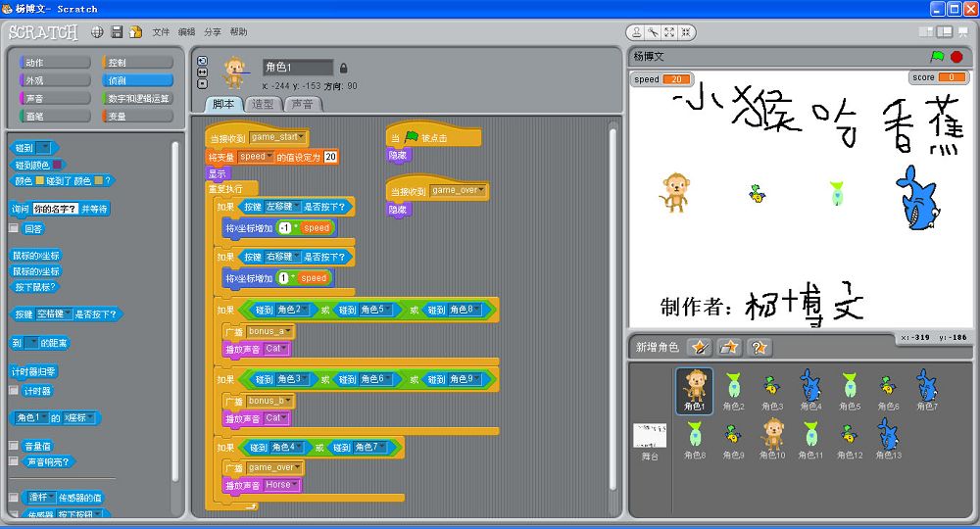
Task: Click second color swatch in 颜色碰到了颜色 block
Action: click(97, 181)
